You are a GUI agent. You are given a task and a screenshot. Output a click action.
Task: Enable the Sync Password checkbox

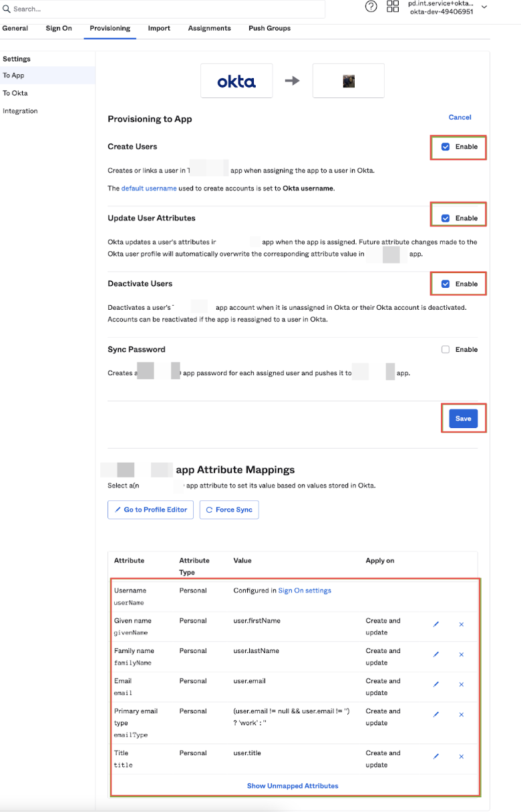point(446,349)
